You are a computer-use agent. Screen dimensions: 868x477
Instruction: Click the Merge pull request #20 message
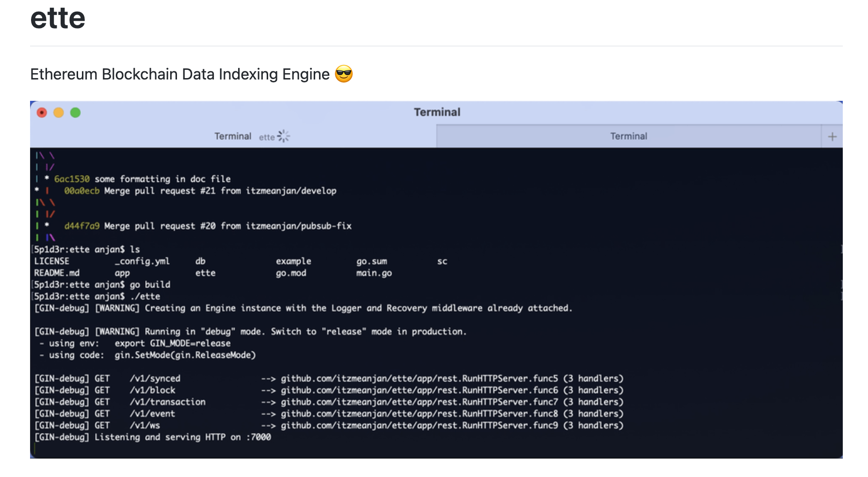tap(228, 225)
